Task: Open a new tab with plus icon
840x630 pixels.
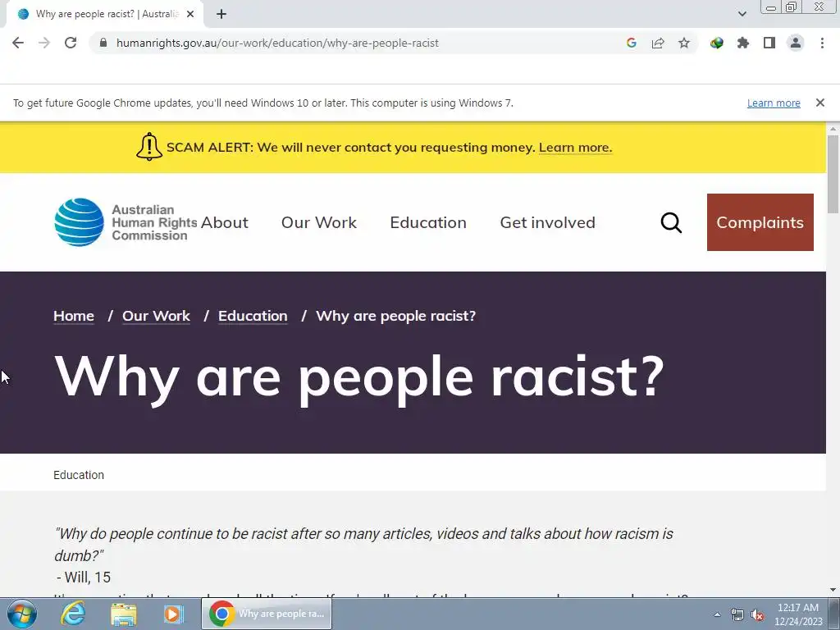Action: coord(221,15)
